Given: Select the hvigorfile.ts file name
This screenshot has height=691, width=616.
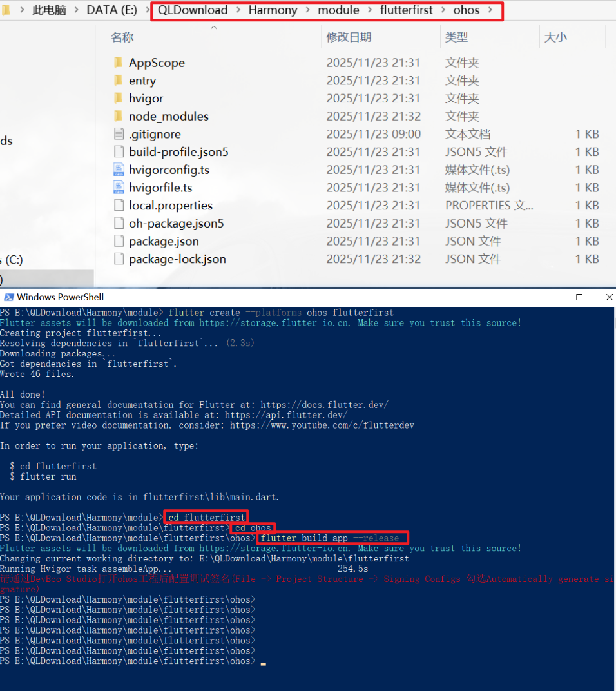Looking at the screenshot, I should click(x=160, y=188).
